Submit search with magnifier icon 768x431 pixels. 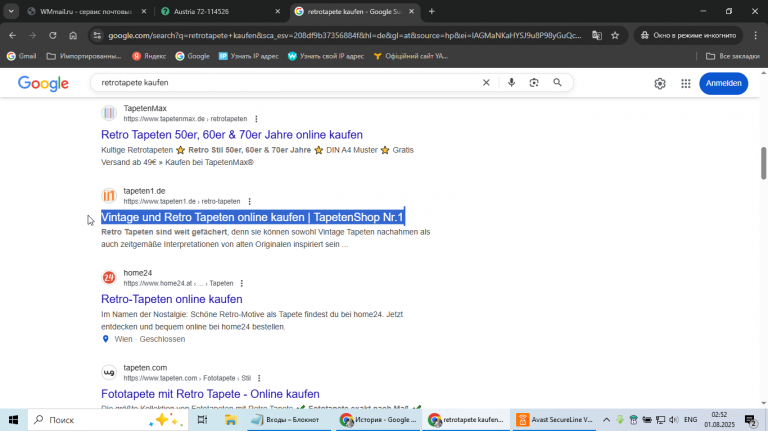coord(557,83)
